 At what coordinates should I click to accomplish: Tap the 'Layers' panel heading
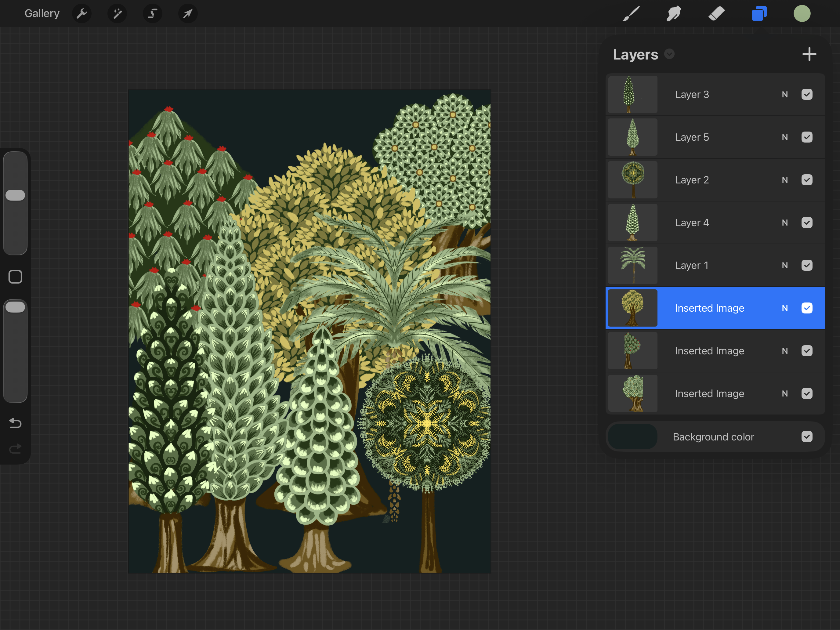(x=635, y=54)
